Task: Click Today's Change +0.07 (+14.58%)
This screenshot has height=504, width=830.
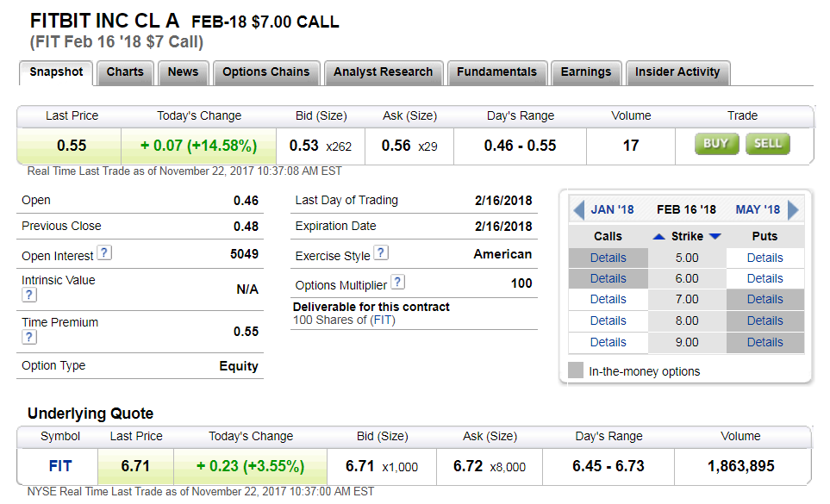Action: pyautogui.click(x=198, y=146)
